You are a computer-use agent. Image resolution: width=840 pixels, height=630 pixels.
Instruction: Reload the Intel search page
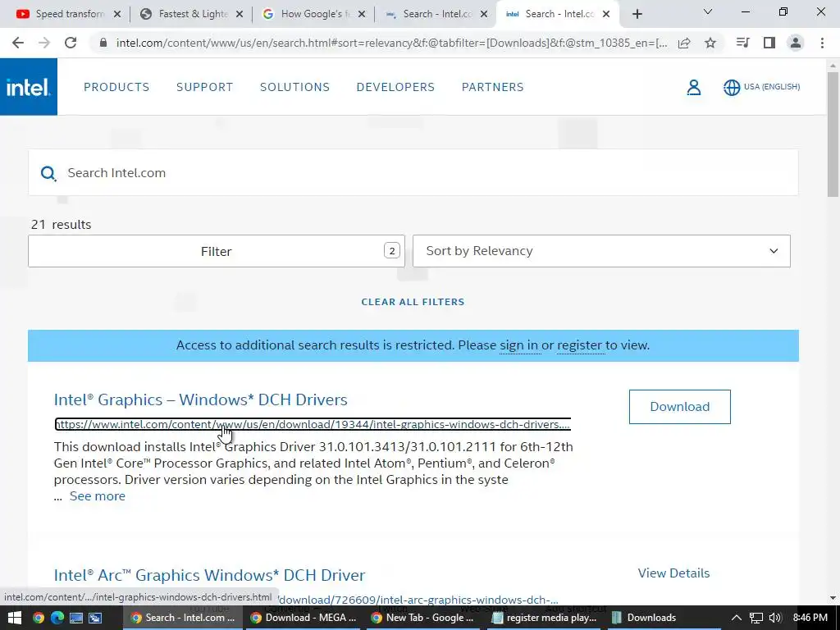71,43
